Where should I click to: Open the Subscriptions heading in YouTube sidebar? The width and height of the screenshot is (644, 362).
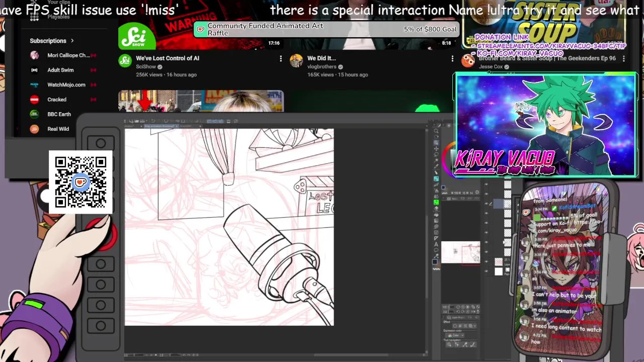48,41
